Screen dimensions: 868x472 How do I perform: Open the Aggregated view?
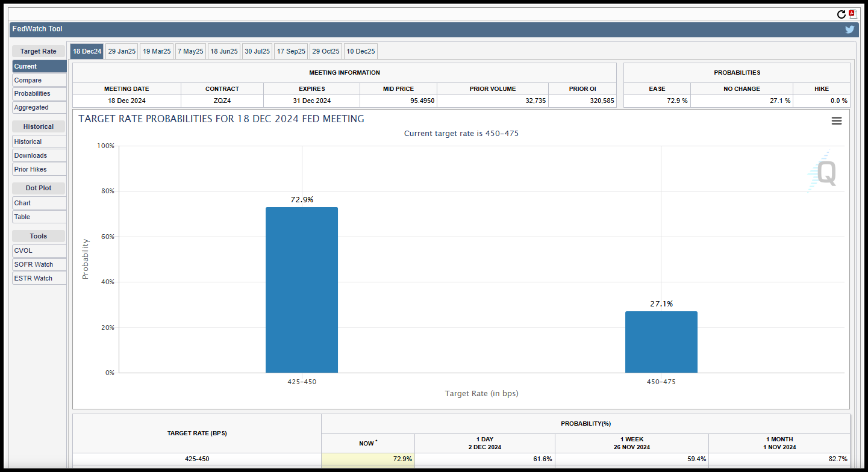coord(39,107)
